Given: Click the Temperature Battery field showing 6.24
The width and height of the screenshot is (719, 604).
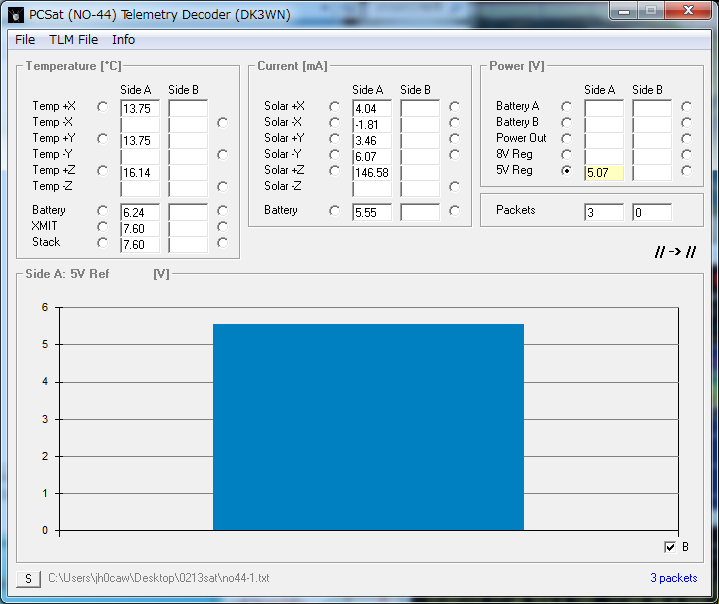Looking at the screenshot, I should click(x=140, y=212).
